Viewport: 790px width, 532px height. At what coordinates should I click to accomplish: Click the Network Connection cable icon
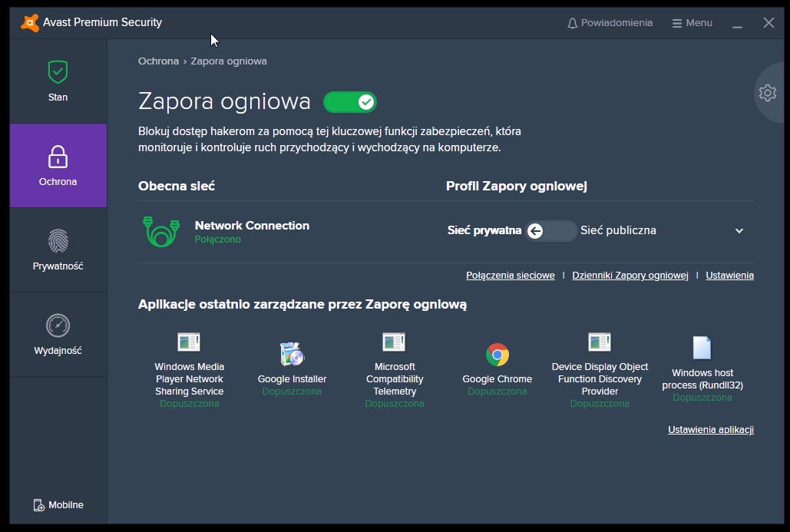click(161, 231)
